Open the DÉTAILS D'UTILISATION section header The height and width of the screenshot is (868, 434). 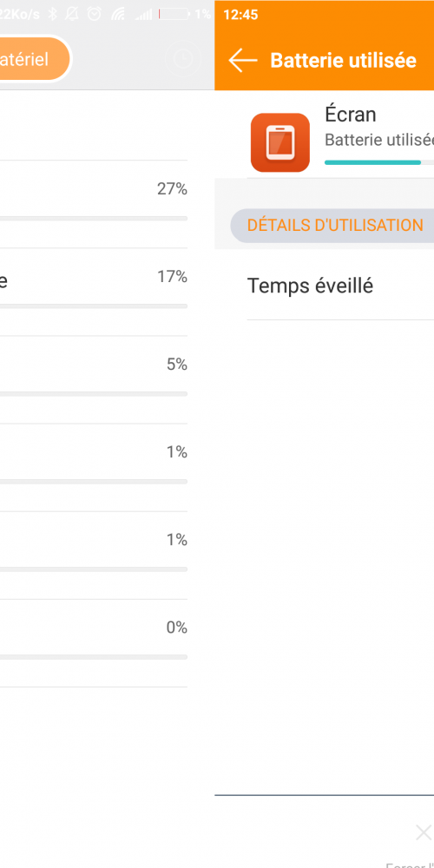[332, 226]
